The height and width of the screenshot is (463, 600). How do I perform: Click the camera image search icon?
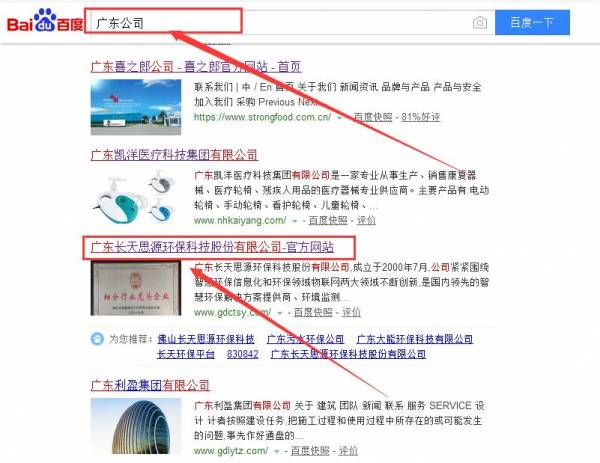(x=480, y=23)
